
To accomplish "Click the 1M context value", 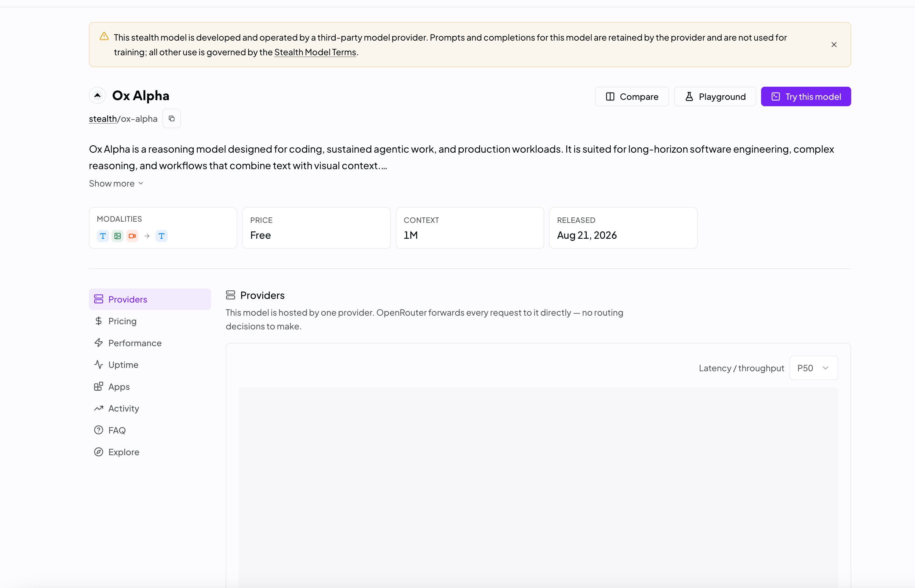I will pyautogui.click(x=410, y=235).
